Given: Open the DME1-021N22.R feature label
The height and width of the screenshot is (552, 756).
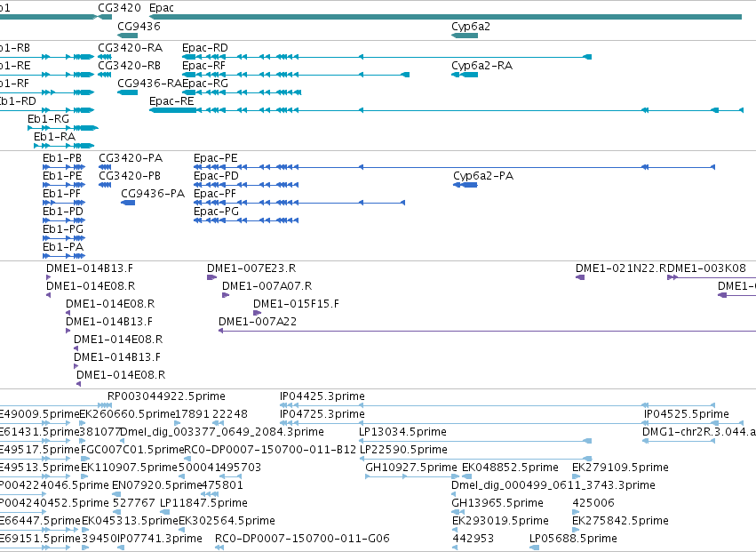Looking at the screenshot, I should [622, 268].
